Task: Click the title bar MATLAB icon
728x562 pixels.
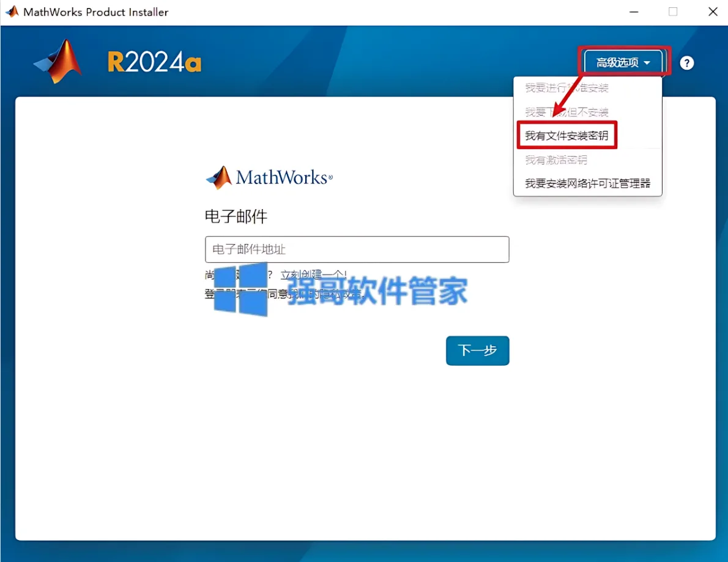Action: click(12, 12)
